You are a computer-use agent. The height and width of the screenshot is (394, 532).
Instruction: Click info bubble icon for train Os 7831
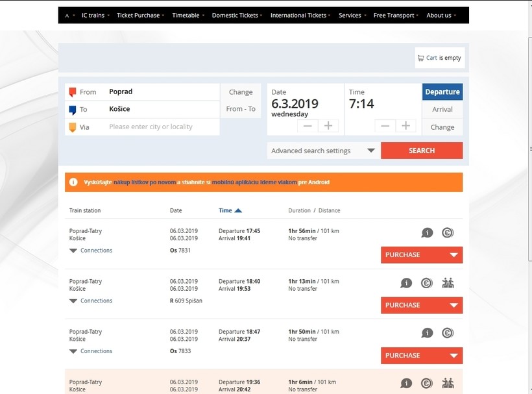click(x=427, y=232)
